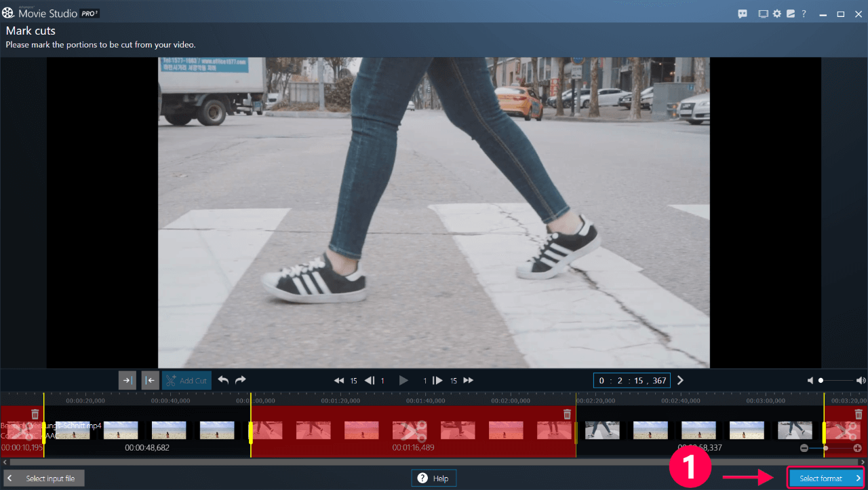Adjust the volume slider

pos(837,381)
